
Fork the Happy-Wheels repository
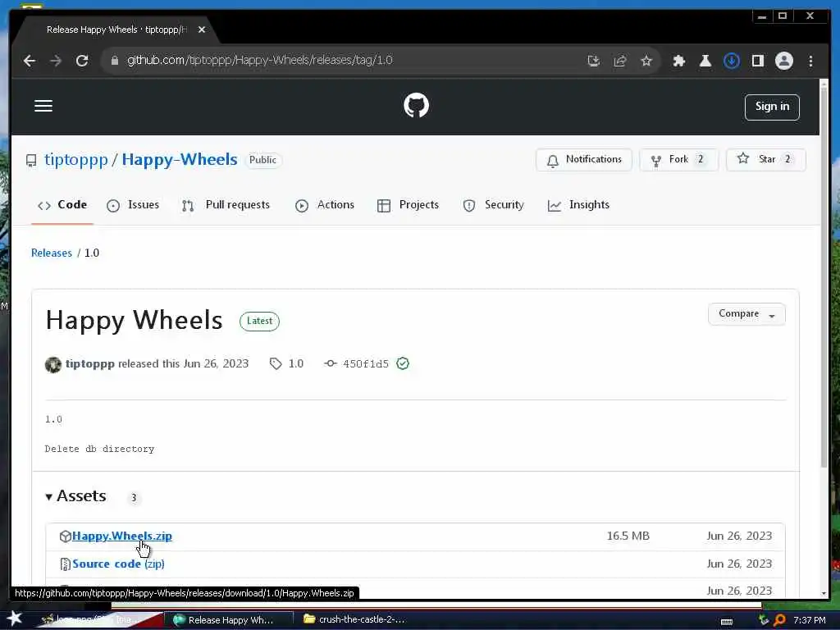pos(678,160)
